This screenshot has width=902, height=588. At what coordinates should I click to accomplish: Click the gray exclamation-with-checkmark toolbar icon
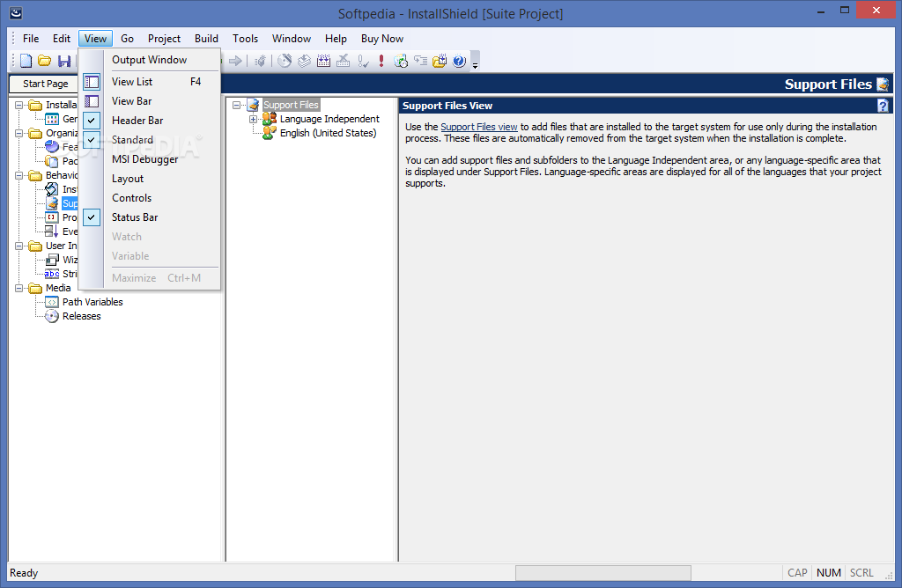pos(363,61)
